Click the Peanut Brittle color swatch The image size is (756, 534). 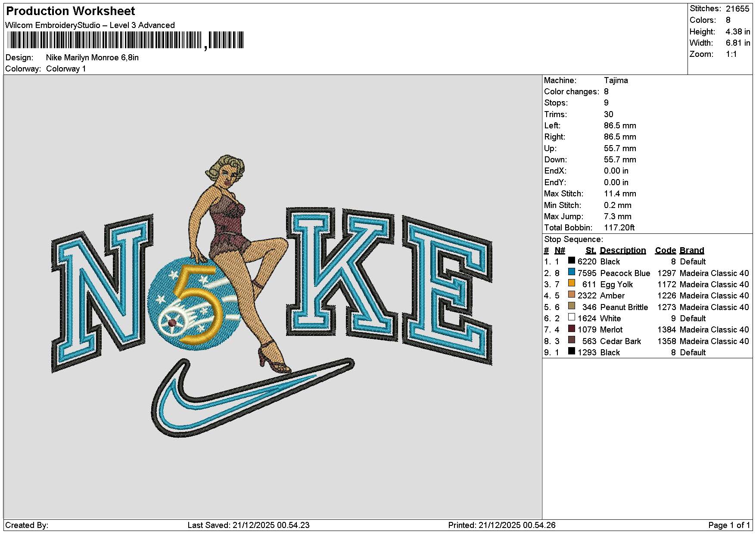coord(572,306)
